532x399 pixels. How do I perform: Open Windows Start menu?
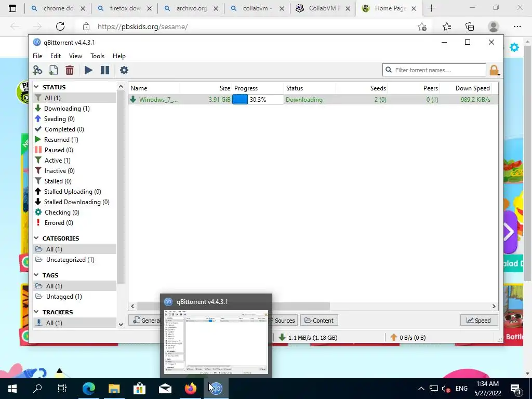12,389
